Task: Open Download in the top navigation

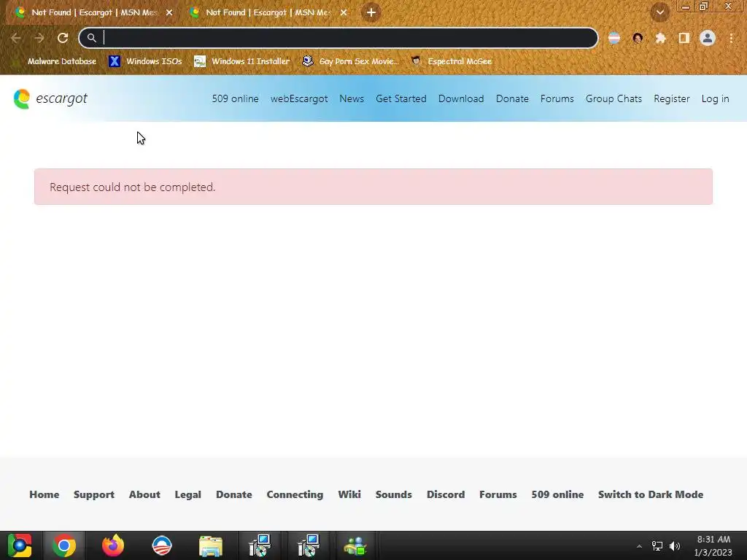Action: pyautogui.click(x=461, y=98)
